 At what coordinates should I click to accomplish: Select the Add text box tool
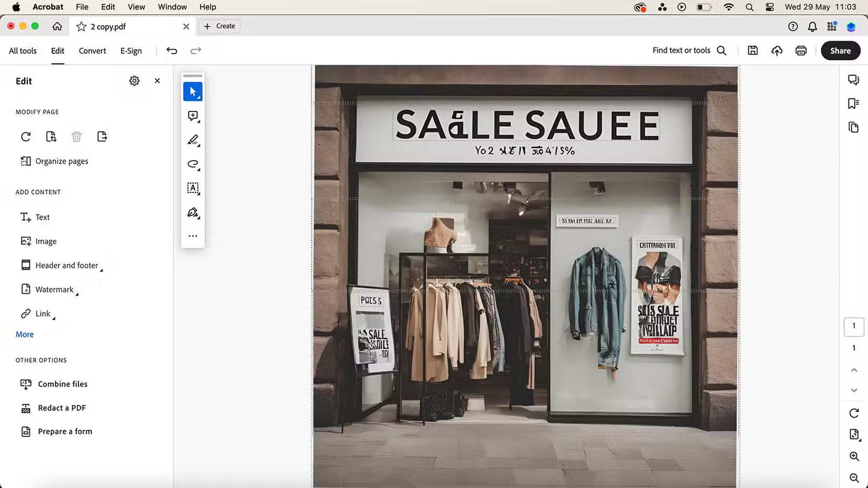pyautogui.click(x=193, y=188)
